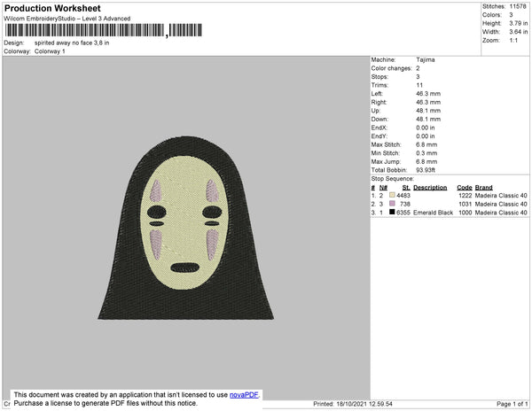Image resolution: width=532 pixels, height=411 pixels.
Task: Click the Min Stitch value 0.3 mm
Action: click(x=426, y=153)
